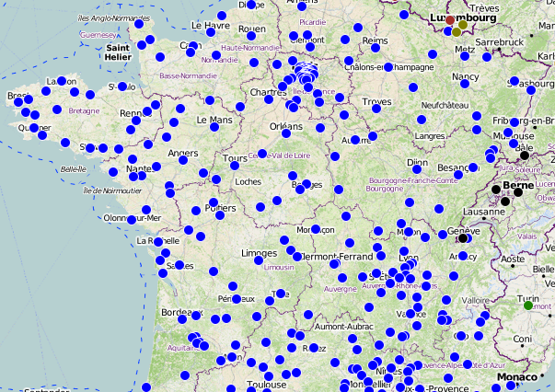Click the Aquitaine region label

coord(184,349)
